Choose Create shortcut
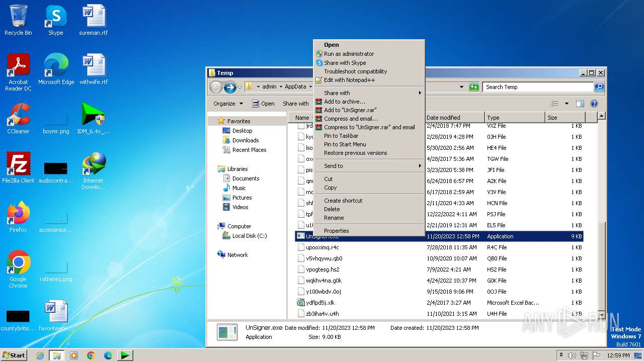The image size is (644, 362). pos(369,201)
